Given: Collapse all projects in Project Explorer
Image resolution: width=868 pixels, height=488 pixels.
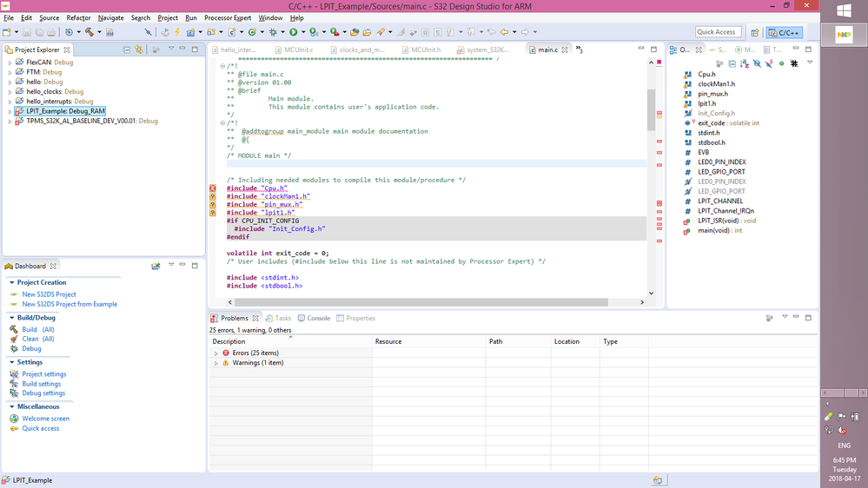Looking at the screenshot, I should coord(127,49).
